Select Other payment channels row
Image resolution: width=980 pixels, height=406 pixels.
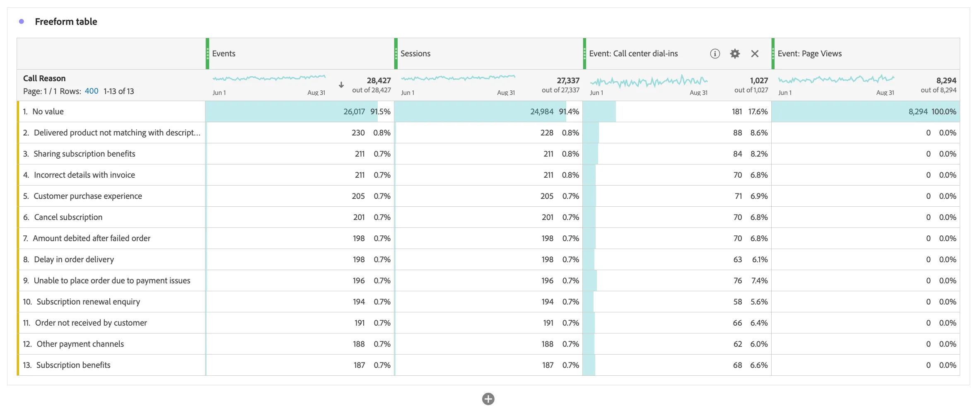coord(111,344)
